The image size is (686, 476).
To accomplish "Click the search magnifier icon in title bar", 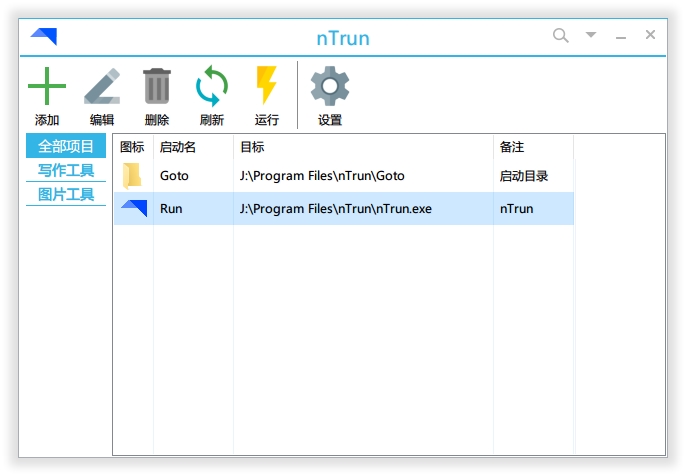I will coord(560,35).
